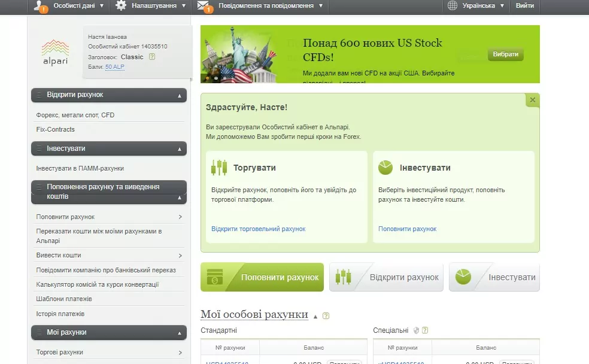Screen dimensions: 589x364
Task: Click the personal data user icon
Action: coord(41,6)
